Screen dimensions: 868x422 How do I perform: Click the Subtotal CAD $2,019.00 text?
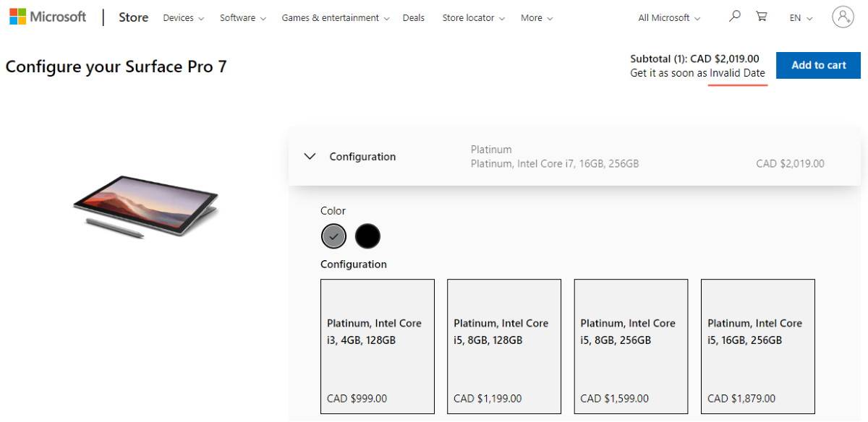tap(694, 59)
